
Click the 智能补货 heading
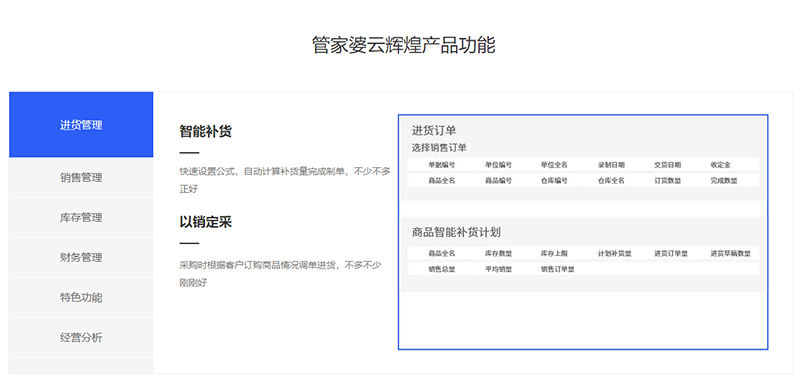[206, 132]
